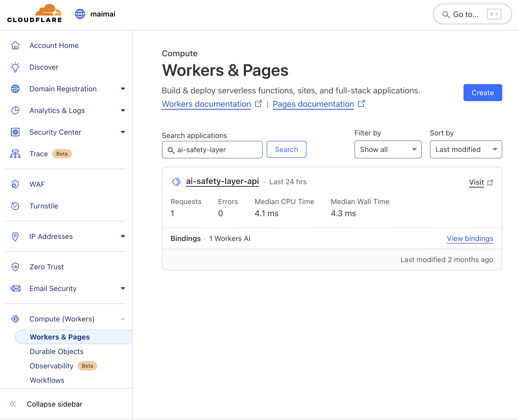Click the magnifier icon in search applications

pos(171,150)
